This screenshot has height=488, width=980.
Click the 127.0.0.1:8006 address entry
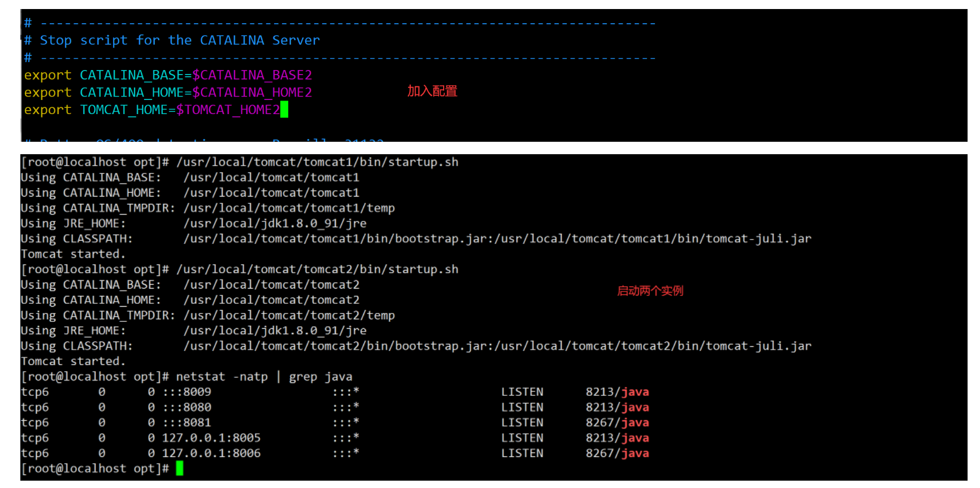click(211, 453)
